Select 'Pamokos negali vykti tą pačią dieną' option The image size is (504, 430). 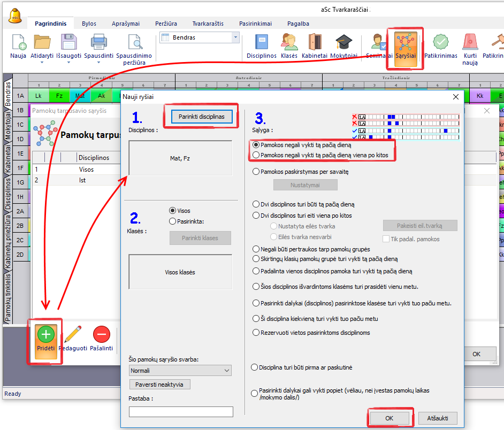pyautogui.click(x=257, y=145)
